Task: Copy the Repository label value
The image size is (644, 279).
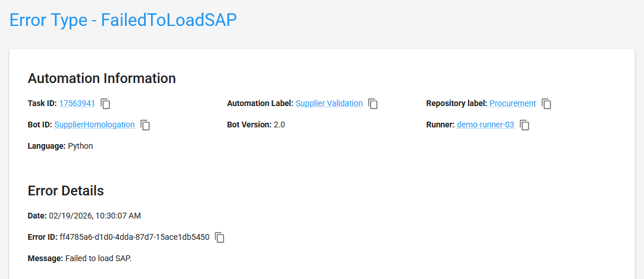Action: (547, 104)
